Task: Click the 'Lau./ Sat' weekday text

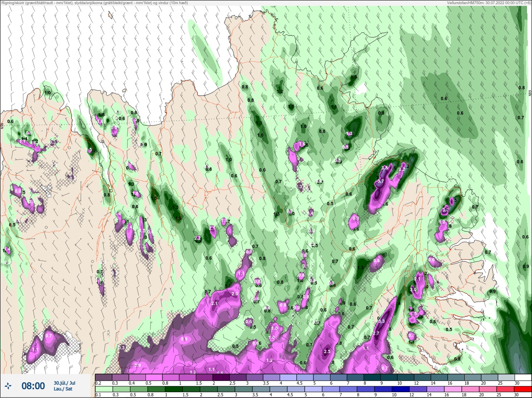Action: coord(63,389)
